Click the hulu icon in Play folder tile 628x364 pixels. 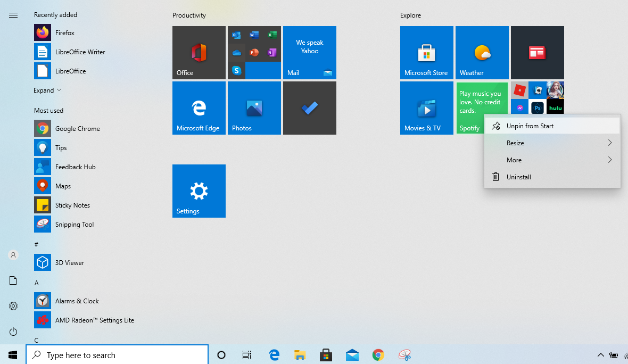(x=556, y=107)
